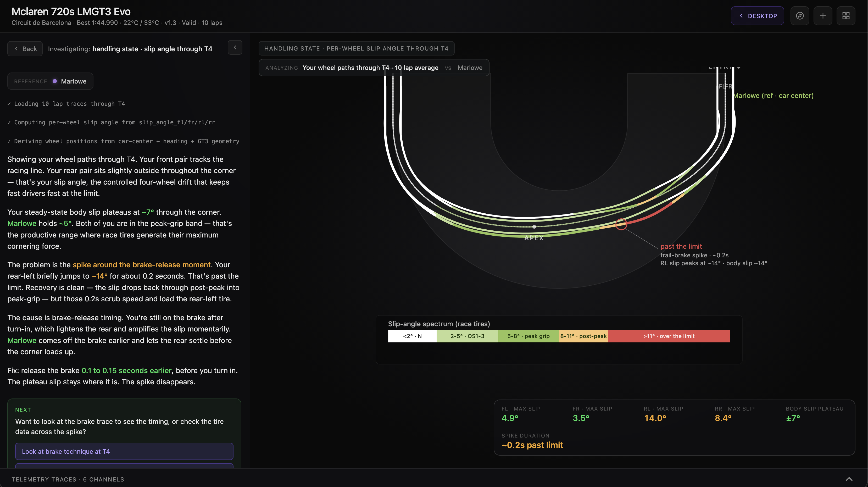Image resolution: width=868 pixels, height=487 pixels.
Task: Click the 'Mclaren 720s LMGT3 Evo' title
Action: pyautogui.click(x=71, y=12)
